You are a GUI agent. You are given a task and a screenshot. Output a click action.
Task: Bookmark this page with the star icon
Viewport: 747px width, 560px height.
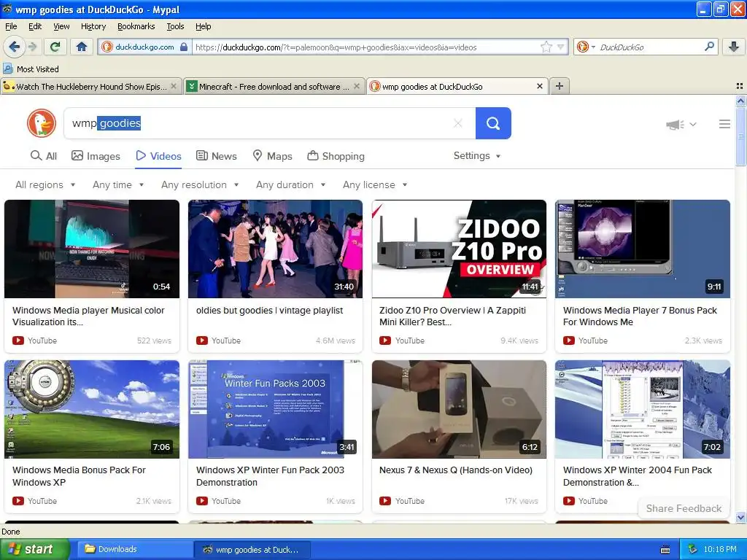point(546,47)
